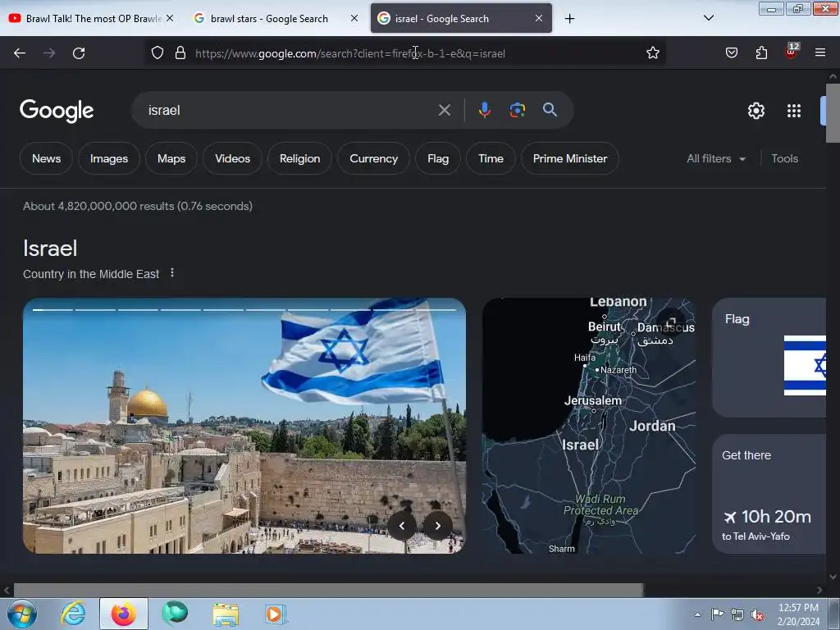
Task: Select the Flag filter chip
Action: 438,158
